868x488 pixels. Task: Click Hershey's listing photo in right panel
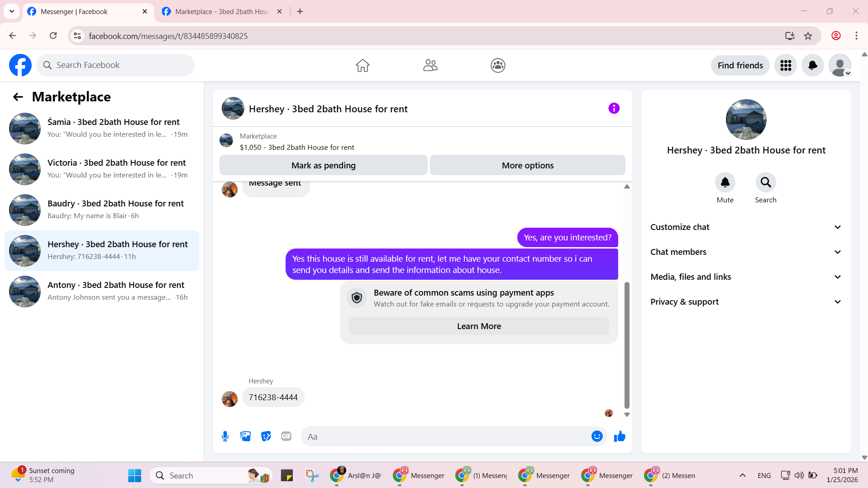pyautogui.click(x=746, y=120)
